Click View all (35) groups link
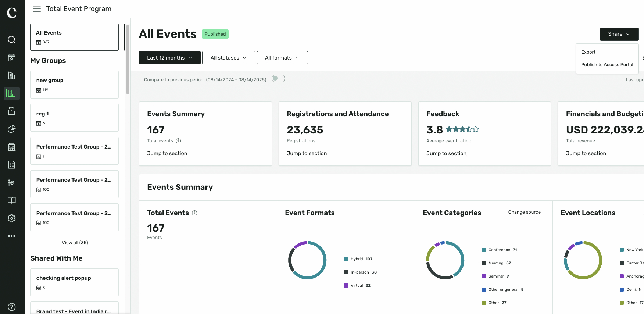 click(x=75, y=243)
